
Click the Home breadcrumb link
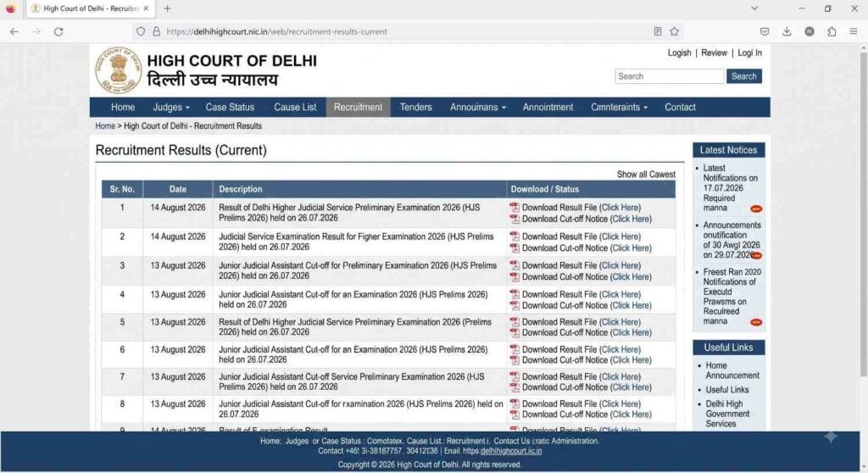pos(105,125)
